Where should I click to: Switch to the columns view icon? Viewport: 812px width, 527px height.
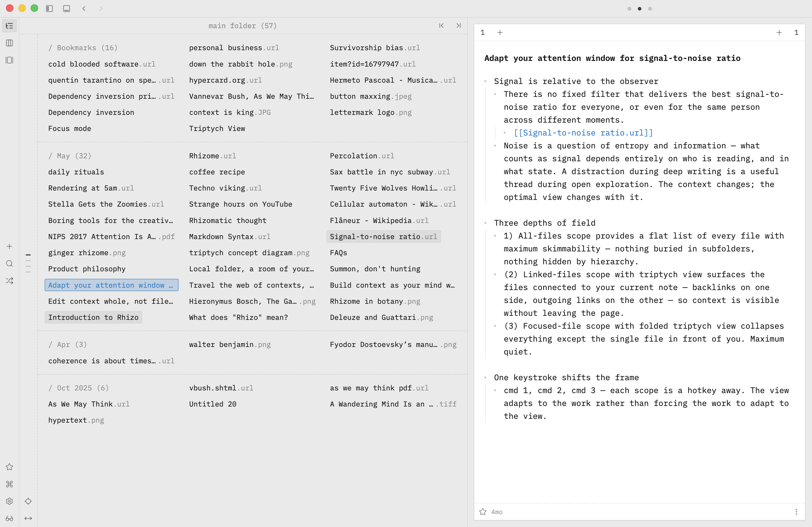[x=10, y=43]
